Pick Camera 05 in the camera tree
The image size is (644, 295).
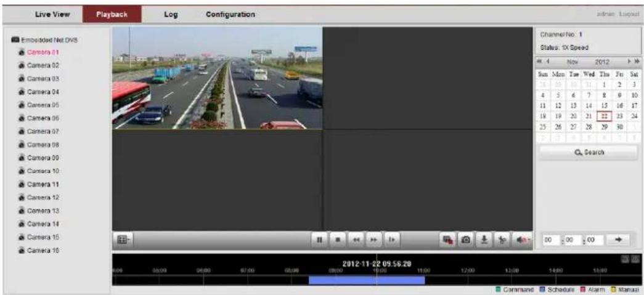[x=39, y=105]
